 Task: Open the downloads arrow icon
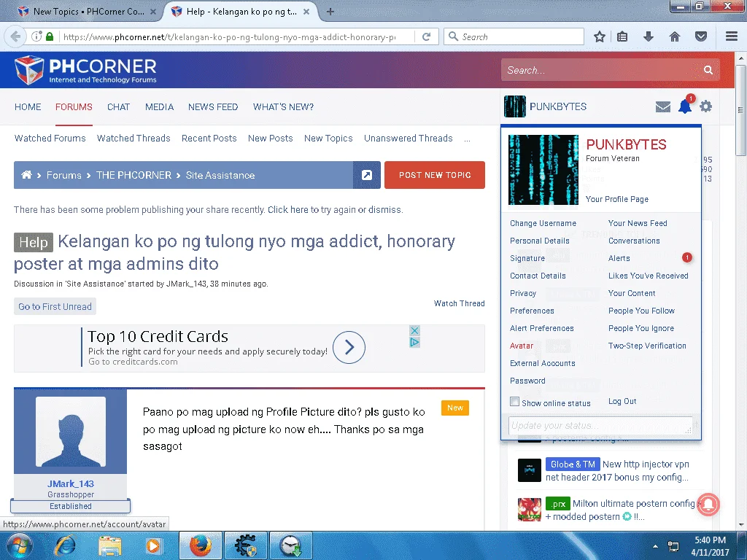[x=649, y=36]
